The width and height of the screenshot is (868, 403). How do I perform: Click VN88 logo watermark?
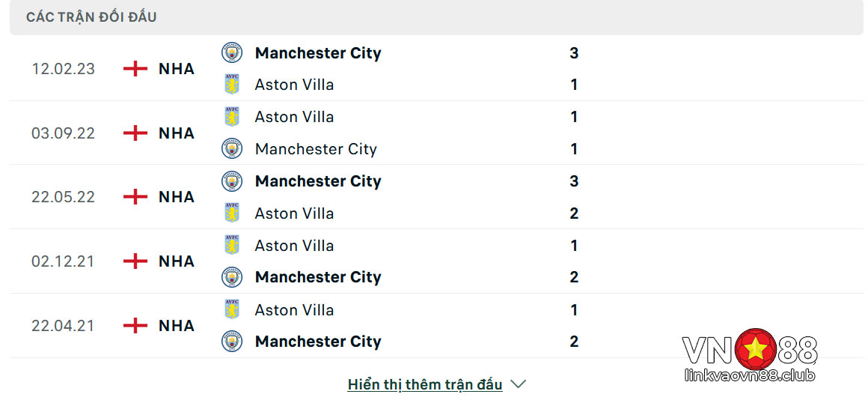(750, 356)
